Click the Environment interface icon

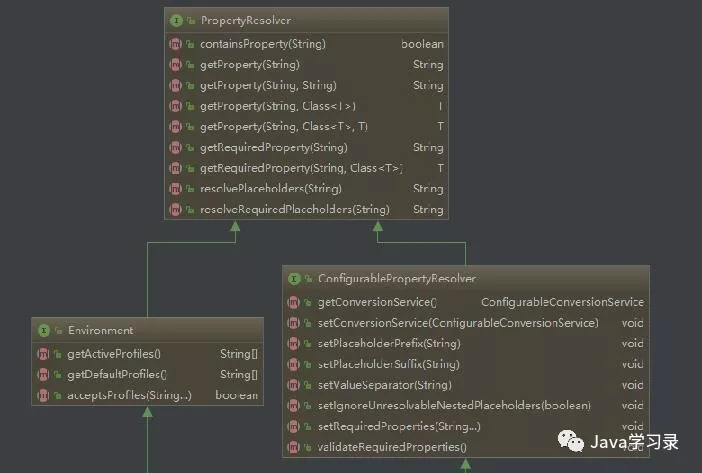(x=43, y=331)
